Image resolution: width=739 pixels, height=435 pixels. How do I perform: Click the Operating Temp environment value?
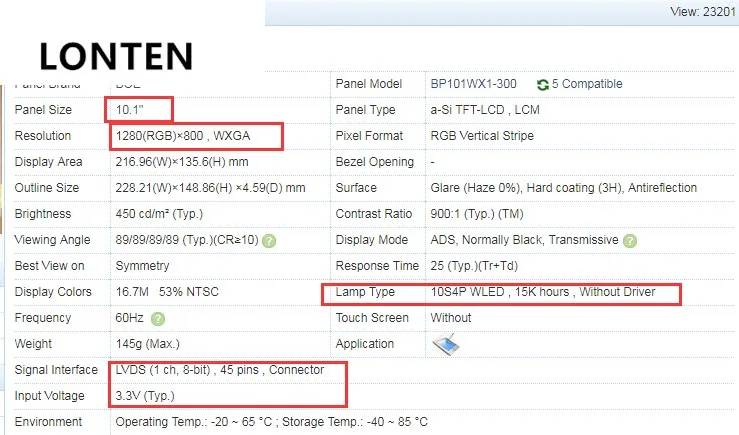pos(194,422)
